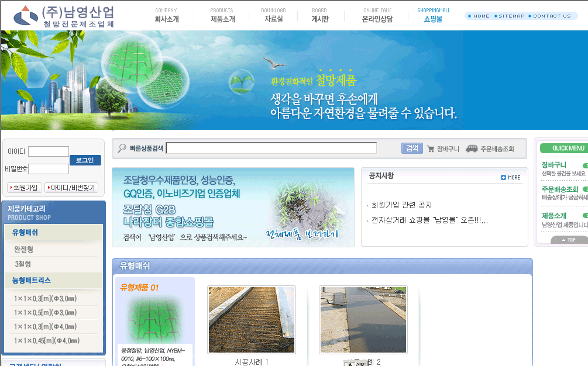Open the 시공사례 1 photo thumbnail
The height and width of the screenshot is (366, 588).
point(251,320)
